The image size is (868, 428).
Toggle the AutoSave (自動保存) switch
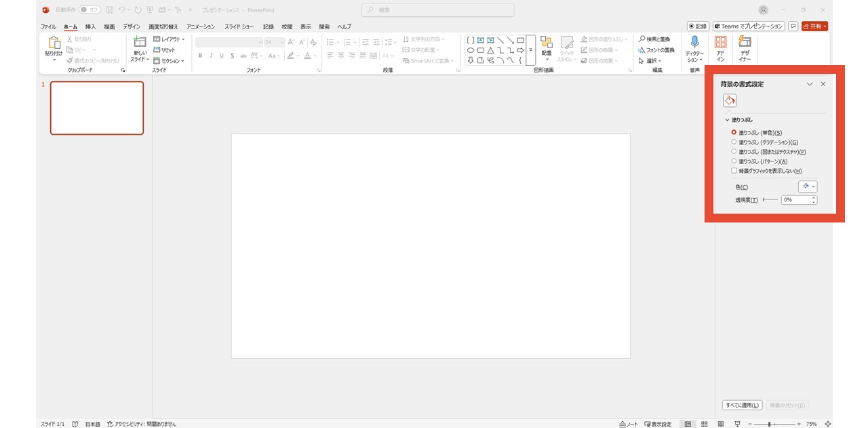tap(90, 10)
